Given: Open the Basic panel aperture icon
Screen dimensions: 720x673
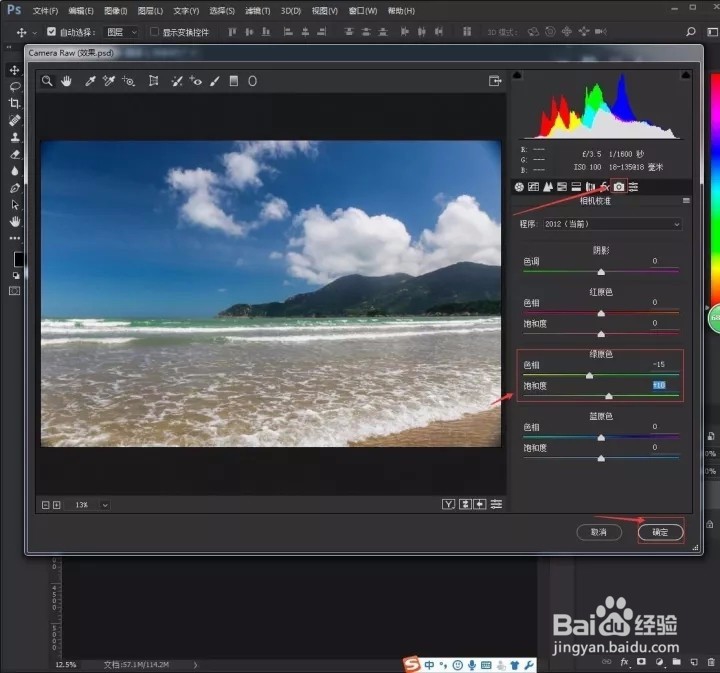Looking at the screenshot, I should (519, 187).
